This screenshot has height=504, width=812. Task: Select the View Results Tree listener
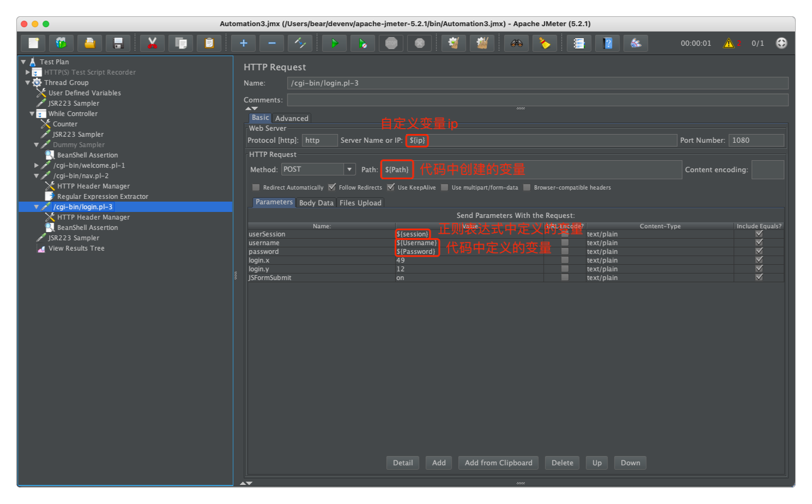(76, 248)
